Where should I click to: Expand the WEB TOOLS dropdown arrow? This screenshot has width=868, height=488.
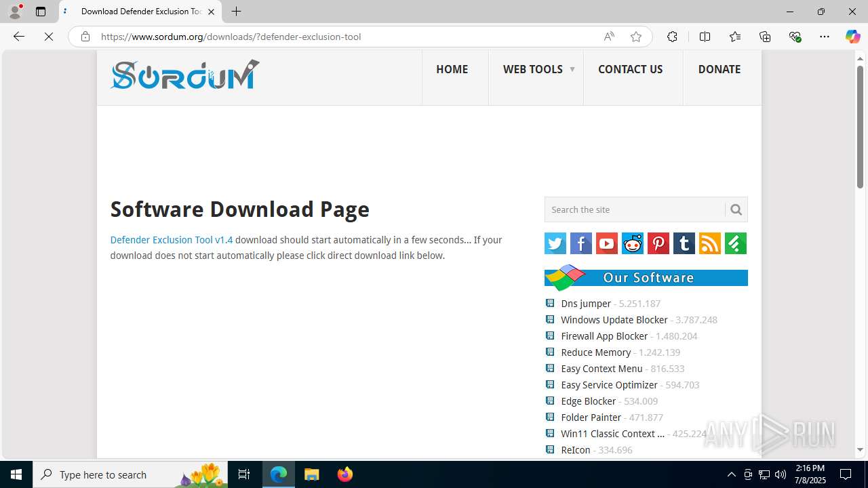click(572, 69)
